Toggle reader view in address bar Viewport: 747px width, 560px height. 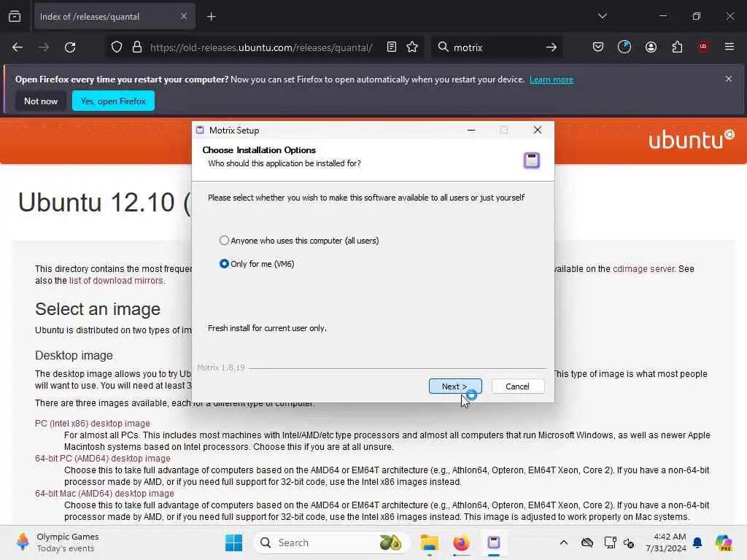[392, 47]
